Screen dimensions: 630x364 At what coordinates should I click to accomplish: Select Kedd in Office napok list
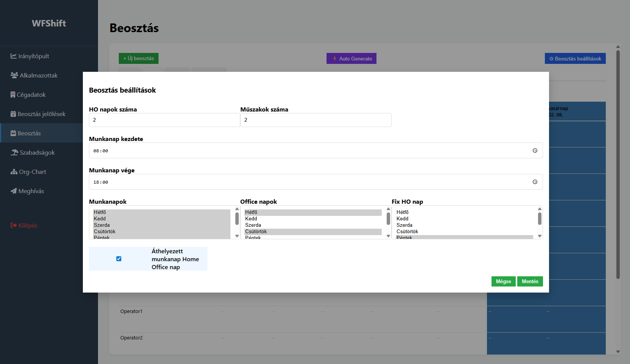251,218
